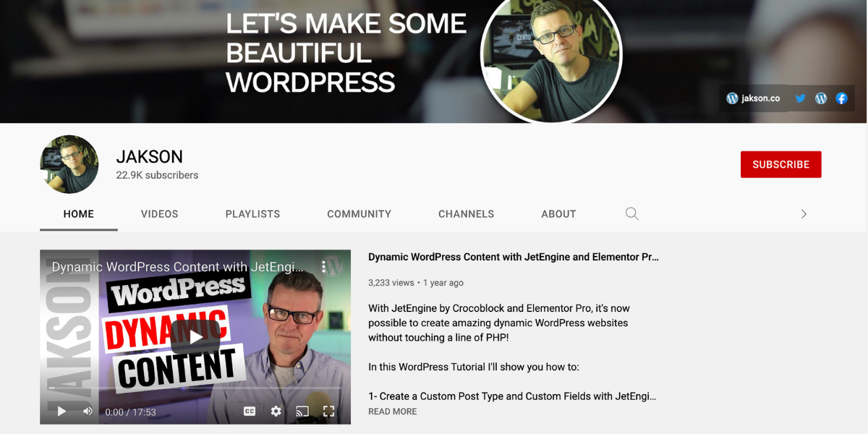This screenshot has width=868, height=434.
Task: Click the Chromecast cast icon on the player
Action: pyautogui.click(x=302, y=410)
